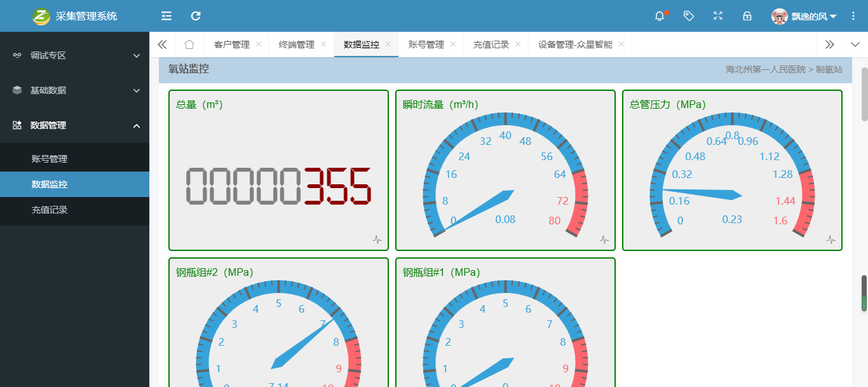868x387 pixels.
Task: Open trend chart icon for 总量 card
Action: click(377, 240)
